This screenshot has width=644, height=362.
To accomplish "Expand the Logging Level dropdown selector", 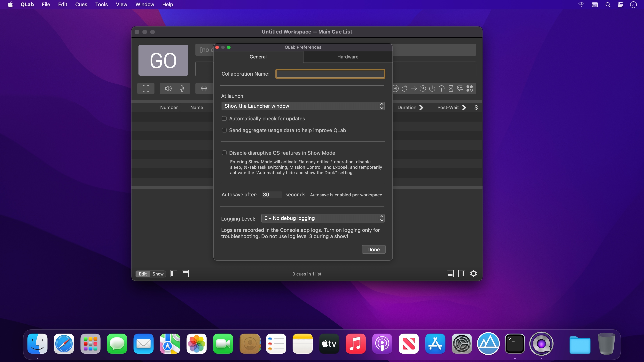I will point(323,218).
